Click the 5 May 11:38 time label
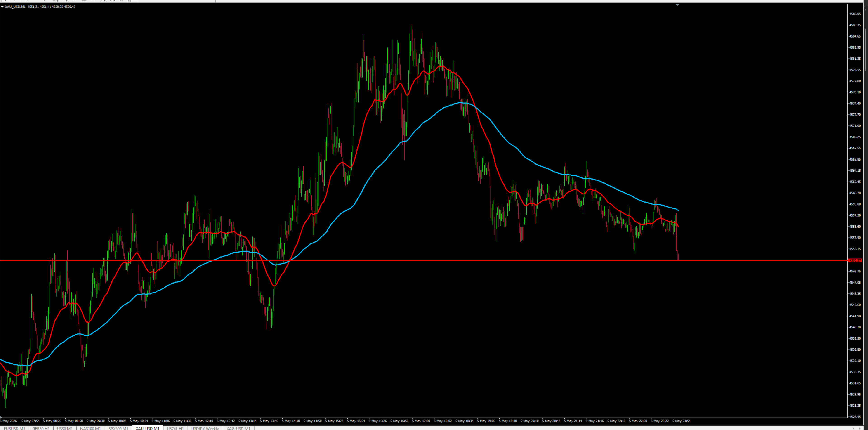This screenshot has width=868, height=430. pos(182,421)
